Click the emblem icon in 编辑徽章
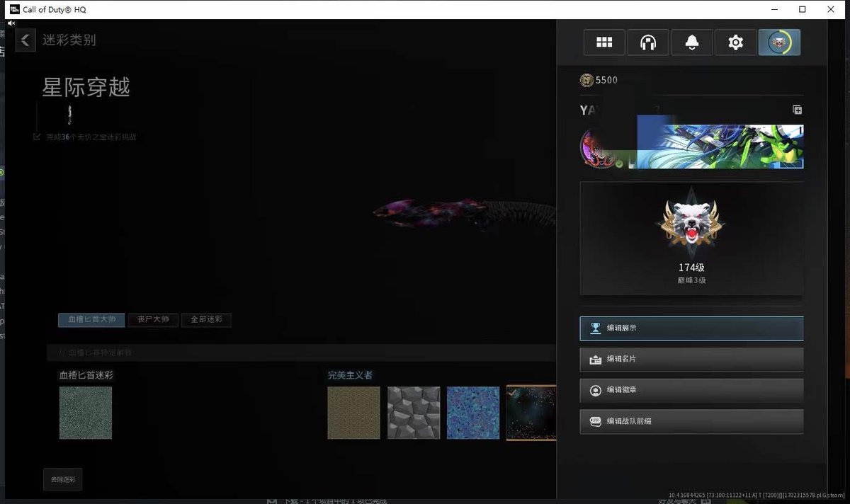The image size is (850, 504). [596, 390]
